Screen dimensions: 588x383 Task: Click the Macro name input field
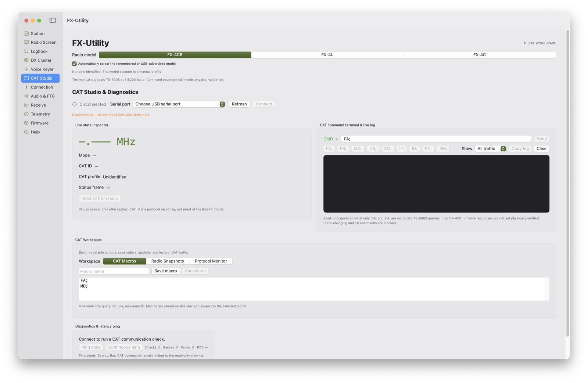tap(114, 271)
